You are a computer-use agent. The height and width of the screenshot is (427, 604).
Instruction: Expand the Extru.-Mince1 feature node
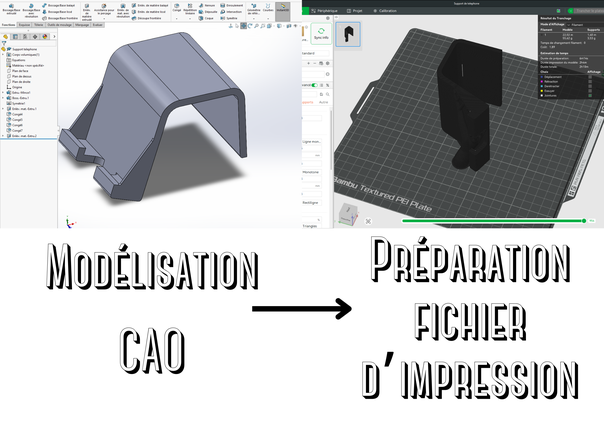[x=3, y=92]
